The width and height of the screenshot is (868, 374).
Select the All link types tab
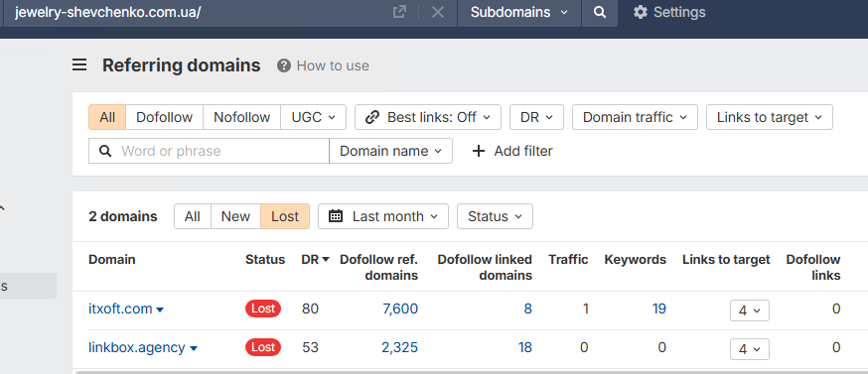(107, 117)
